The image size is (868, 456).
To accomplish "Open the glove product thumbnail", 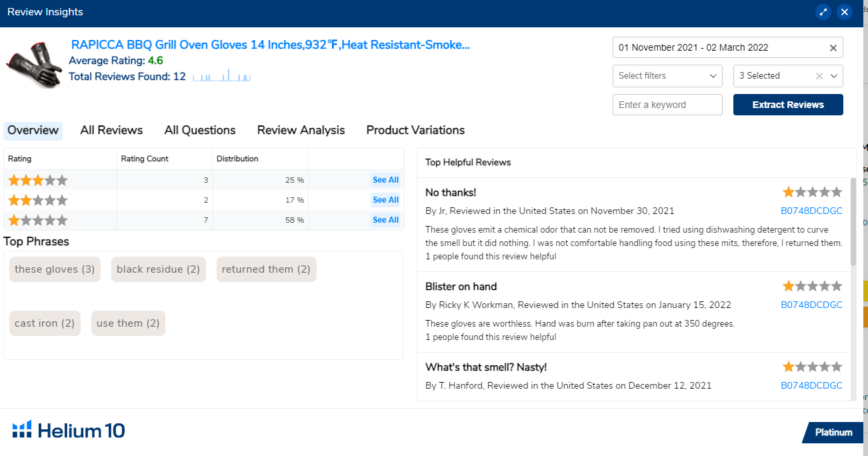I will coord(35,64).
